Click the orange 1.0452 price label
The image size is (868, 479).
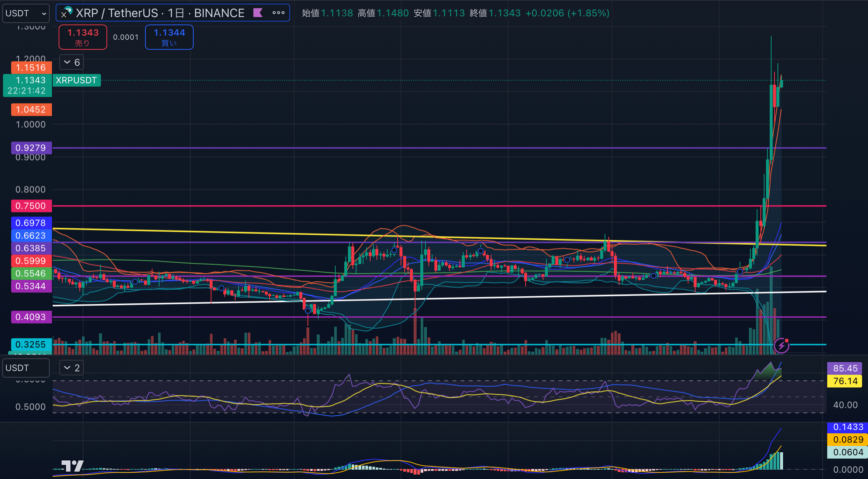click(31, 110)
